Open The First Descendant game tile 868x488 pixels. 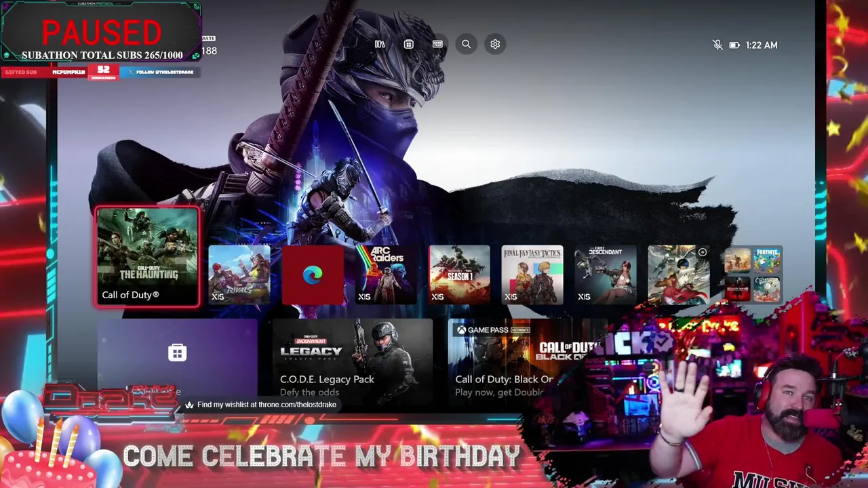[x=606, y=274]
